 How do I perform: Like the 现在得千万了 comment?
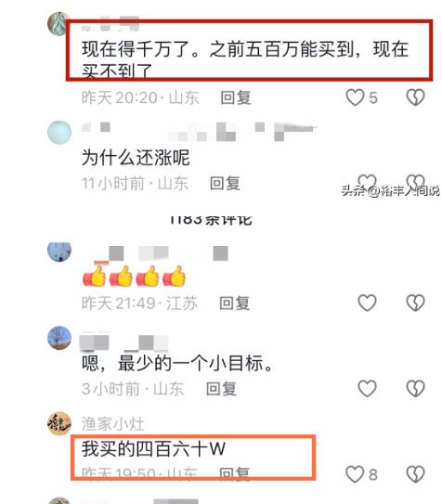[x=355, y=97]
